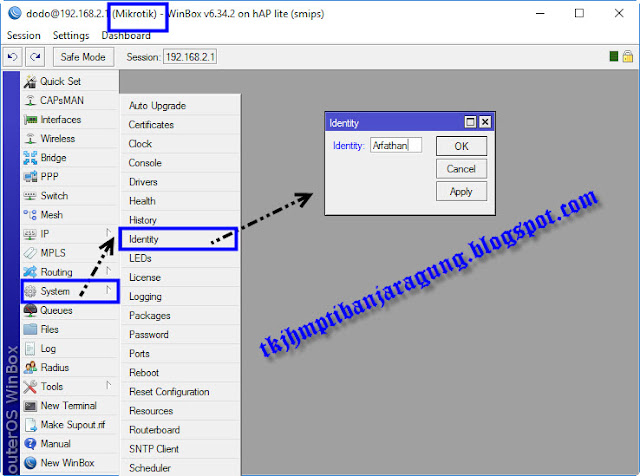
Task: Choose Auto Upgrade from System submenu
Action: (180, 106)
